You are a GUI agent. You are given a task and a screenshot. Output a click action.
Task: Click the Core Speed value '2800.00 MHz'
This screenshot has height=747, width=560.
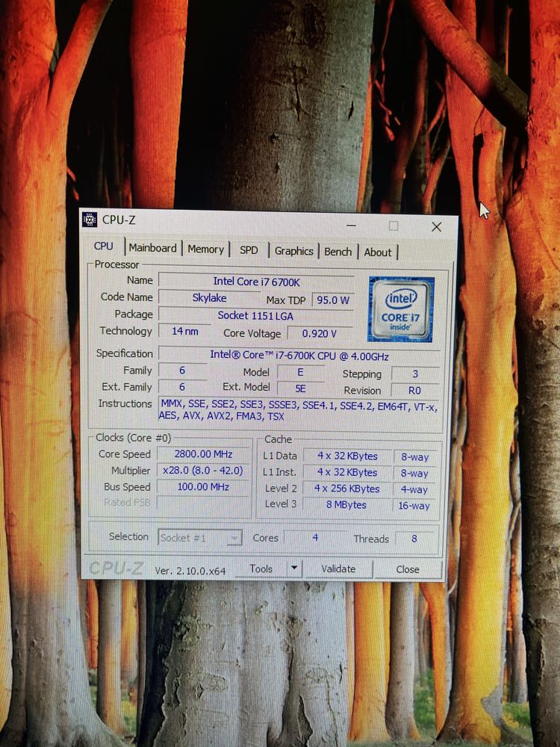[x=203, y=454]
